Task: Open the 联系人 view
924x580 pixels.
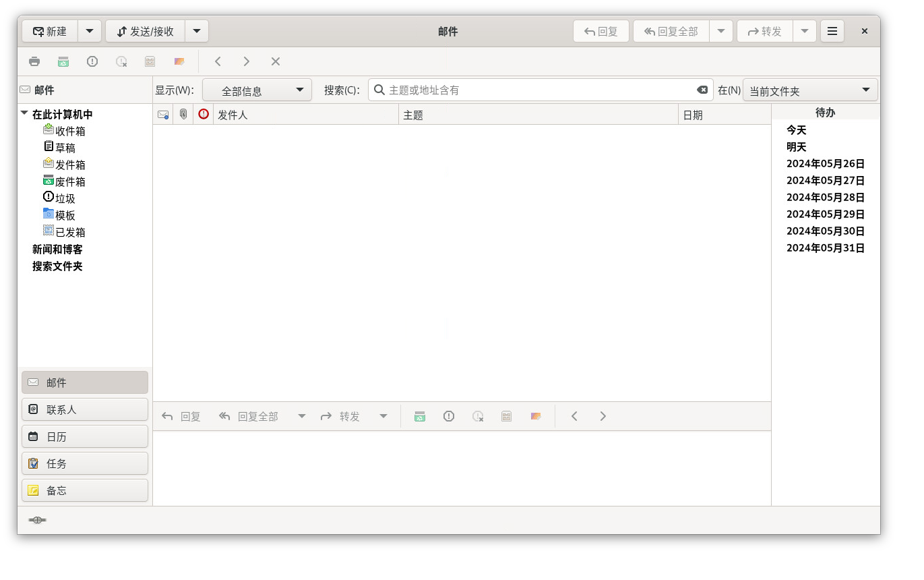Action: [85, 409]
